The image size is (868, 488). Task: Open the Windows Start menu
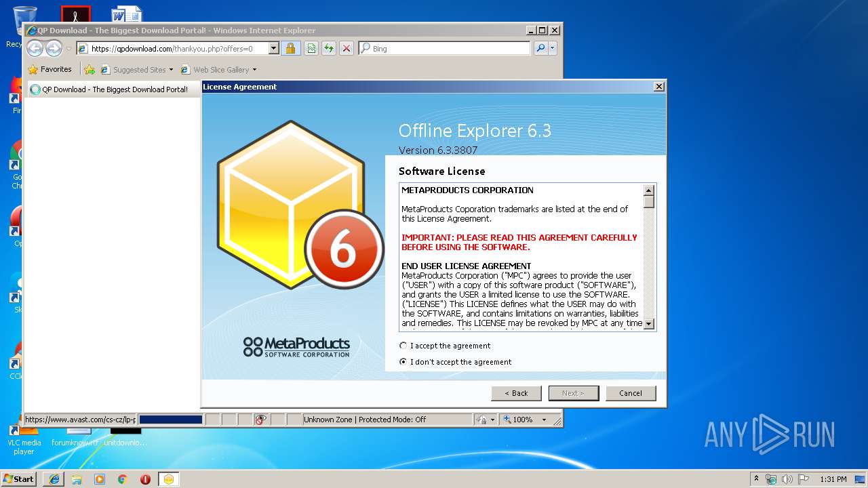click(19, 479)
